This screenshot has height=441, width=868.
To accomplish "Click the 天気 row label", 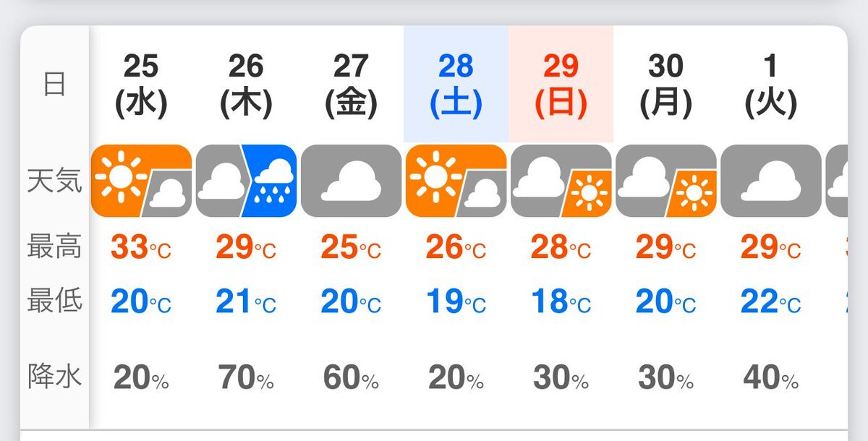I will click(x=55, y=181).
